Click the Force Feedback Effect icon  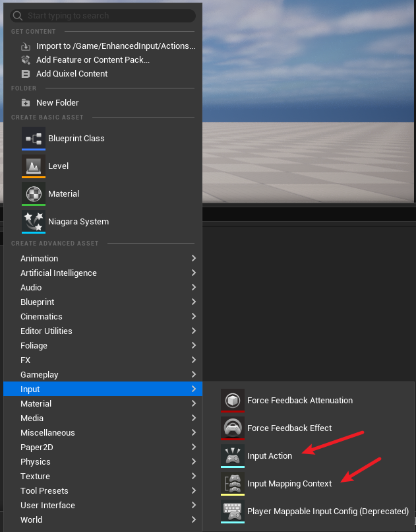click(x=232, y=428)
